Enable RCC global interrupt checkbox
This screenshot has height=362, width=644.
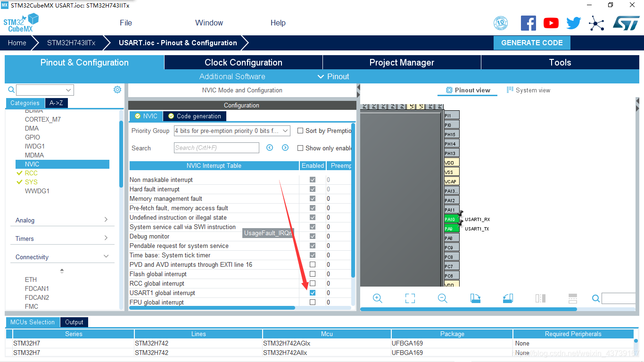pos(313,283)
